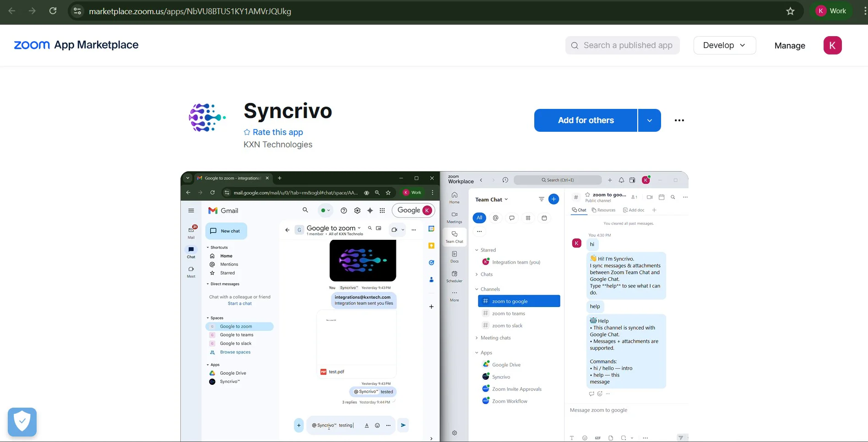
Task: Open the Zoom logo home link
Action: pos(32,45)
